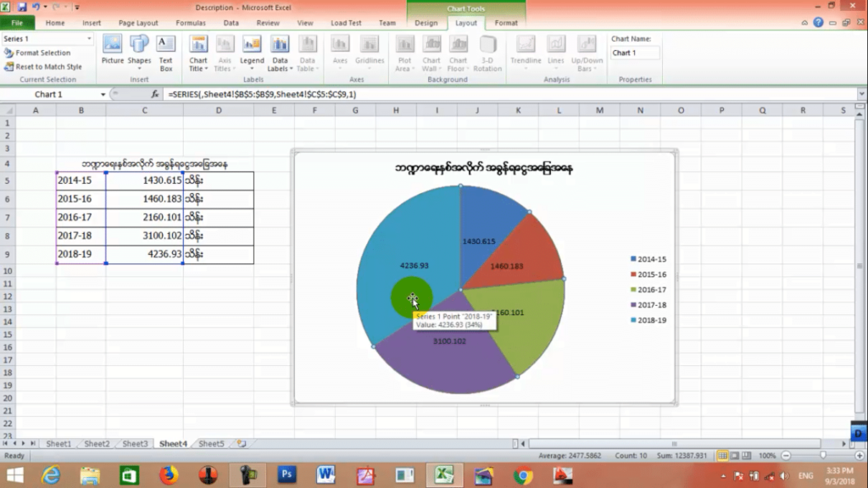Insert a Text Box
Viewport: 868px width, 488px height.
165,53
